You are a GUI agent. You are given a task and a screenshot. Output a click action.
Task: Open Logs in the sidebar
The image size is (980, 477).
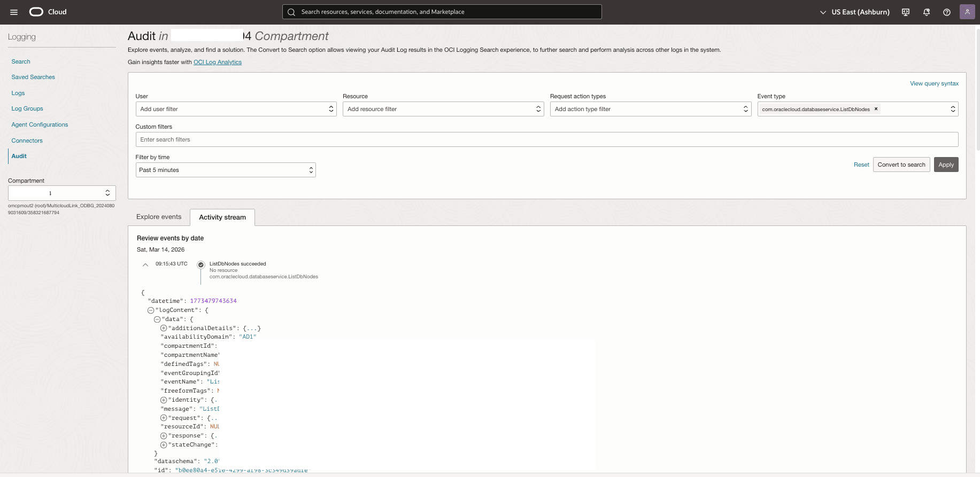point(18,93)
